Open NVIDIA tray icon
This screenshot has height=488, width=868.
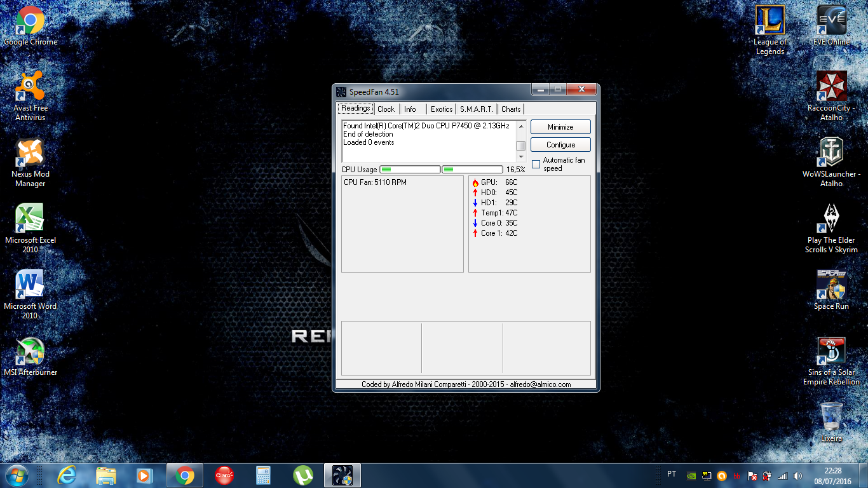[691, 475]
